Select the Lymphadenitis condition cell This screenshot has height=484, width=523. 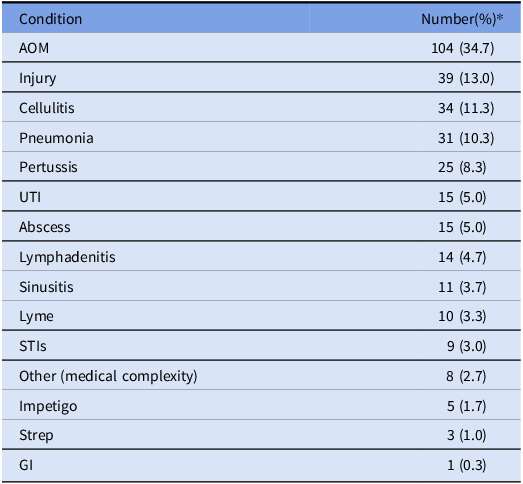67,258
